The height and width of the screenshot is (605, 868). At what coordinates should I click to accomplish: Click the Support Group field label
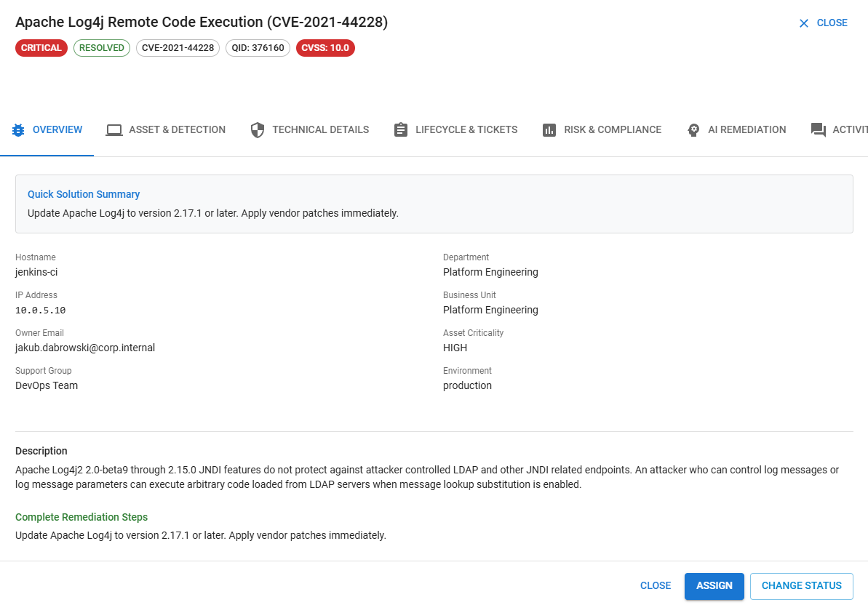[43, 371]
